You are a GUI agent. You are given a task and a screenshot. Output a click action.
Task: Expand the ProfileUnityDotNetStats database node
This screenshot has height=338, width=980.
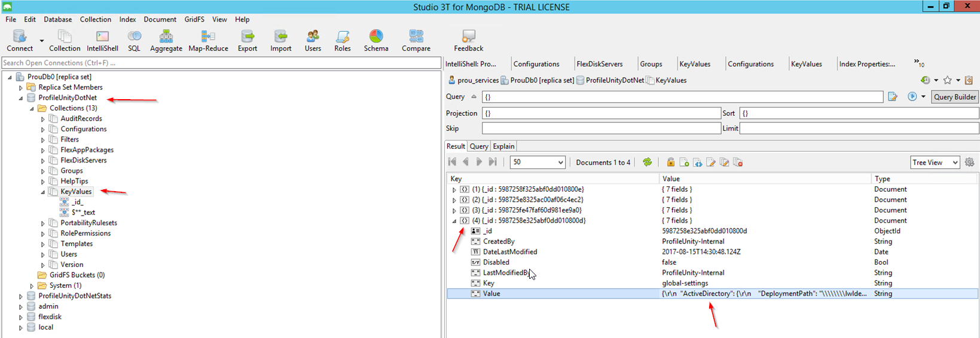tap(21, 296)
